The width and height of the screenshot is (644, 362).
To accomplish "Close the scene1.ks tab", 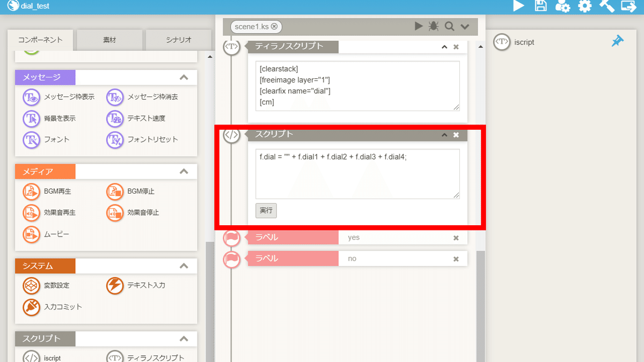I will (x=274, y=26).
